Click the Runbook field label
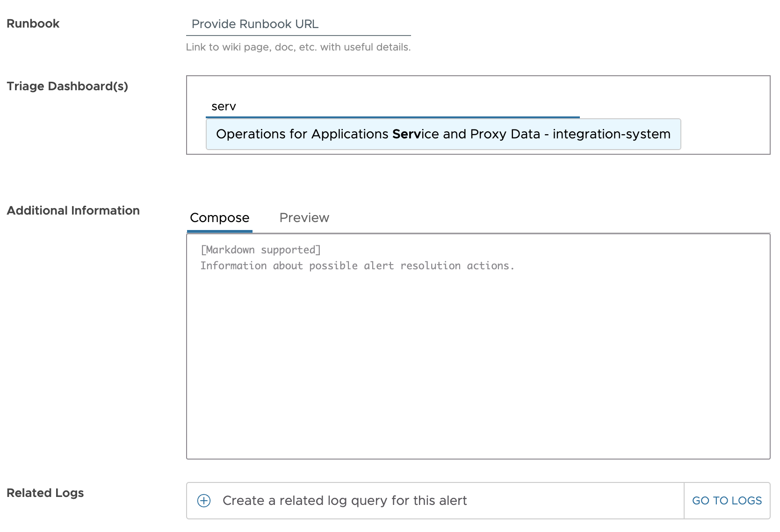780x532 pixels. 33,24
